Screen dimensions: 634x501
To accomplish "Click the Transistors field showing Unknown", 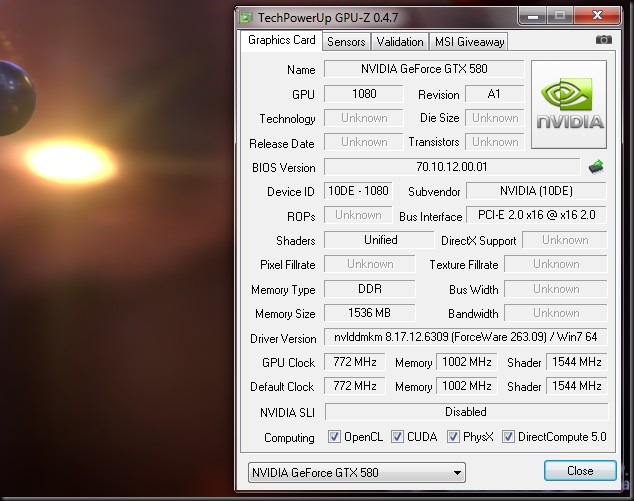I will click(495, 142).
